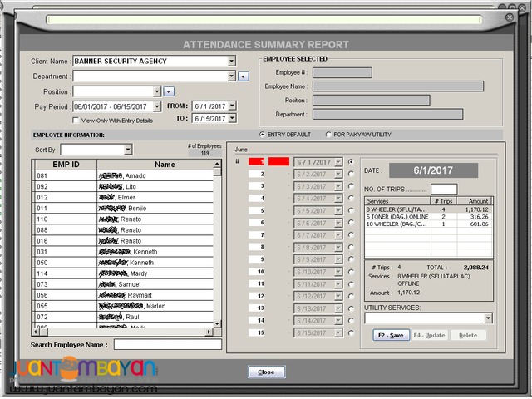The height and width of the screenshot is (399, 532).
Task: Select the 8 WHEELER service row
Action: coord(429,209)
